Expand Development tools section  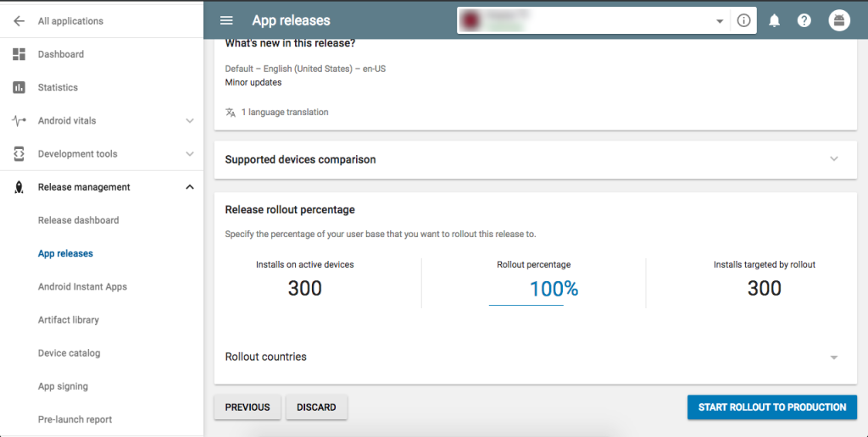click(190, 154)
